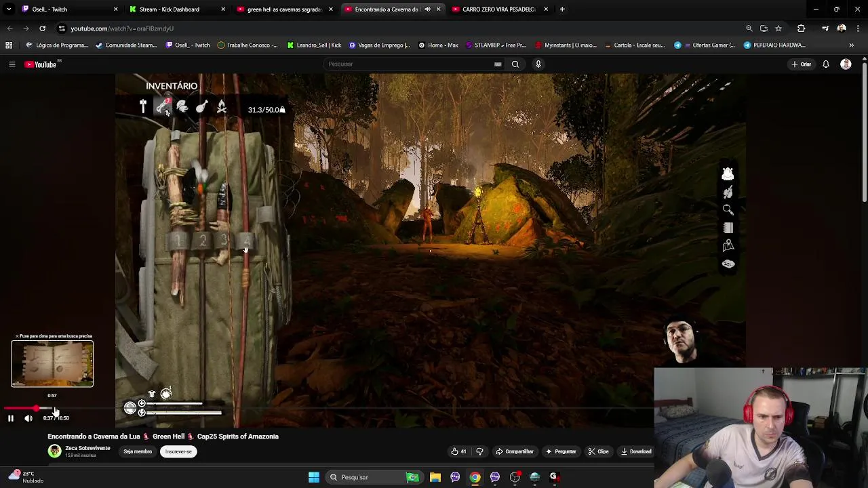Open the Chrome three-dot menu
868x488 pixels.
tap(858, 28)
